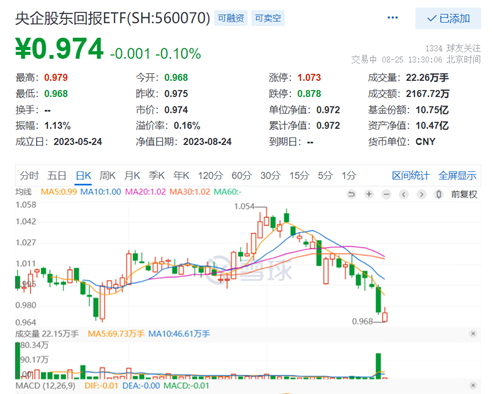The image size is (492, 394).
Task: Switch to the 分时 chart tab
Action: coord(29,175)
